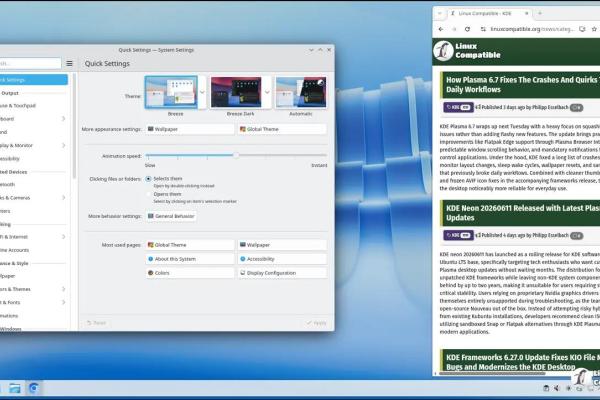This screenshot has width=600, height=400.
Task: Open Bluetooth in the sidebar
Action: point(34,184)
